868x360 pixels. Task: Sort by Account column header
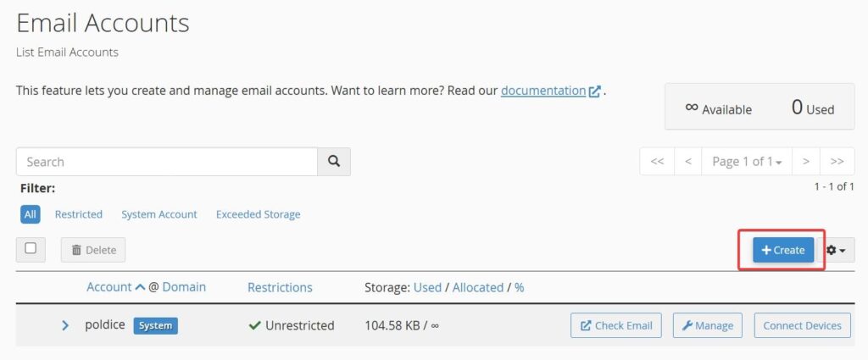coord(109,287)
